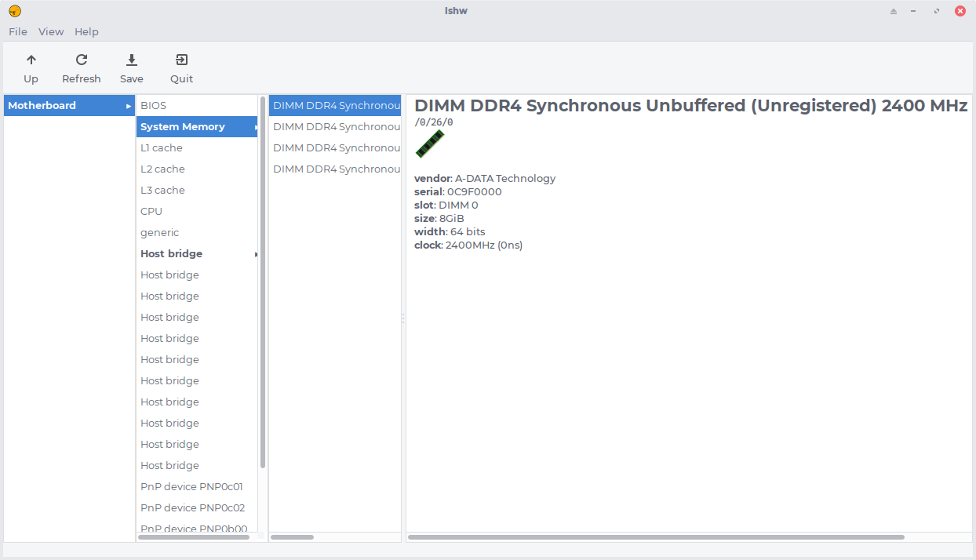Click the Up arrow toolbar icon

click(x=31, y=60)
